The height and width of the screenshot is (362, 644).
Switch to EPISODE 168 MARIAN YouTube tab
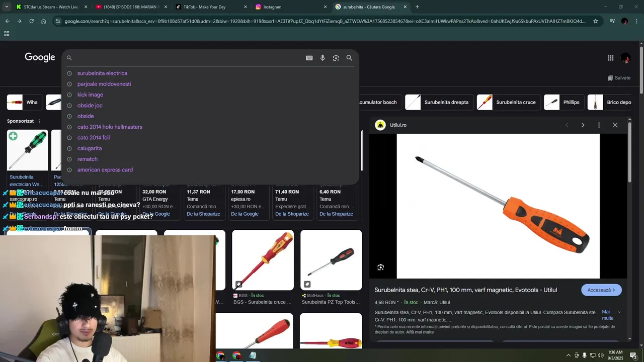tap(131, 7)
